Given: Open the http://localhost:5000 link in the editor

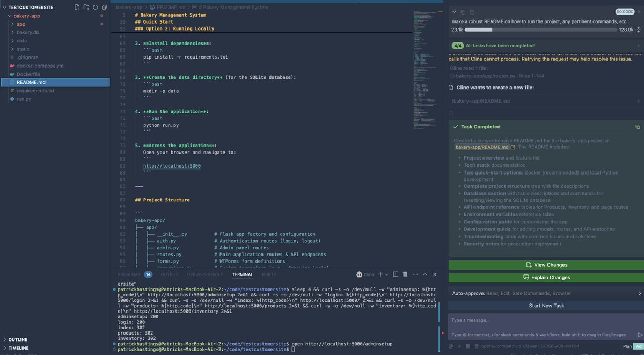Looking at the screenshot, I should (172, 166).
